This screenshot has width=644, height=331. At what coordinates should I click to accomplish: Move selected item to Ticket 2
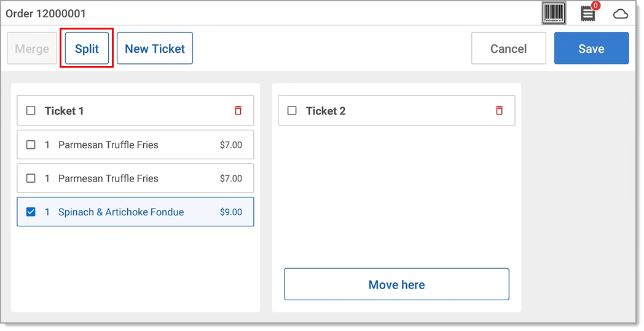(x=396, y=284)
